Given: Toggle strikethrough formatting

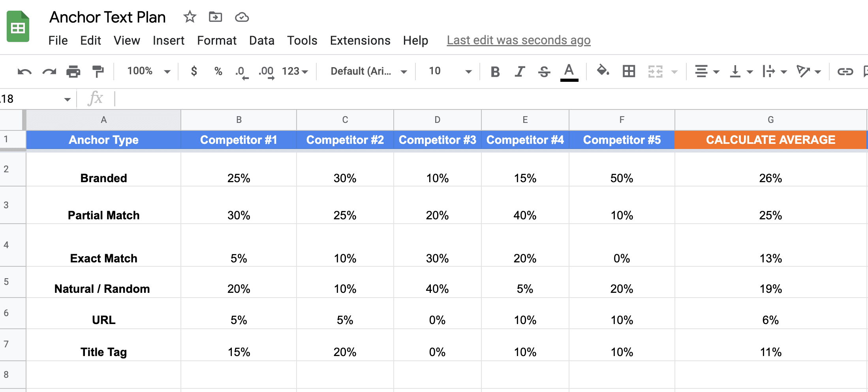Looking at the screenshot, I should [544, 72].
